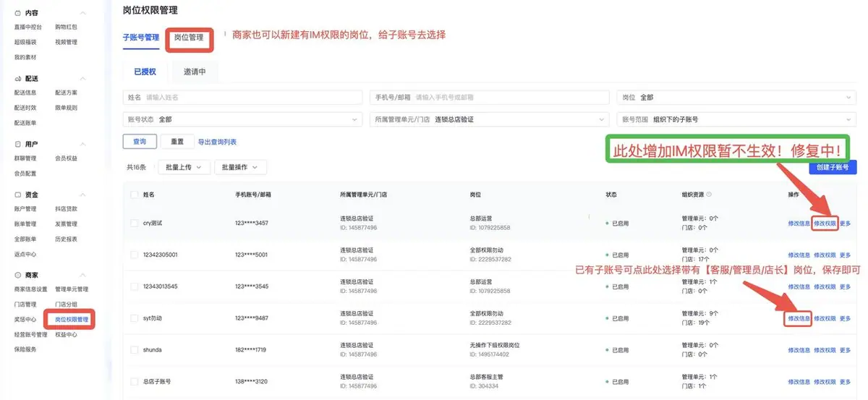868x400 pixels.
Task: Switch to the 子账号管理 tab
Action: tap(141, 37)
